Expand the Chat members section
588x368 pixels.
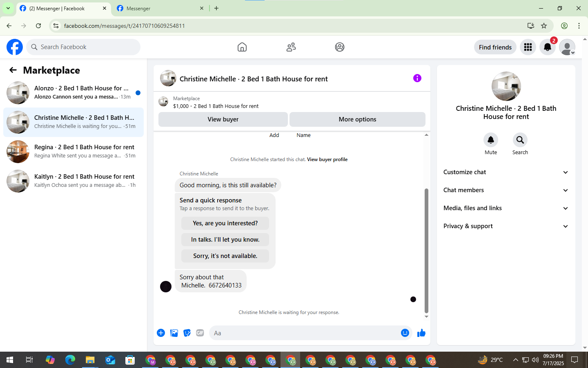coord(506,190)
